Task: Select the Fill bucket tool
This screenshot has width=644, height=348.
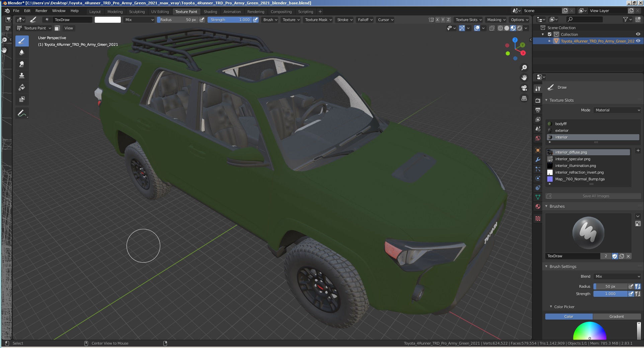Action: (22, 87)
